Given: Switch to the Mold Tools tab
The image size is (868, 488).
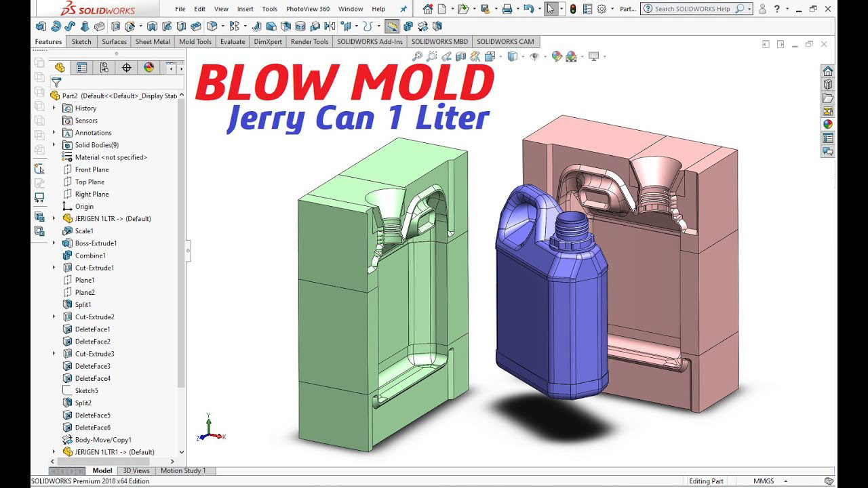Looking at the screenshot, I should pyautogui.click(x=195, y=41).
